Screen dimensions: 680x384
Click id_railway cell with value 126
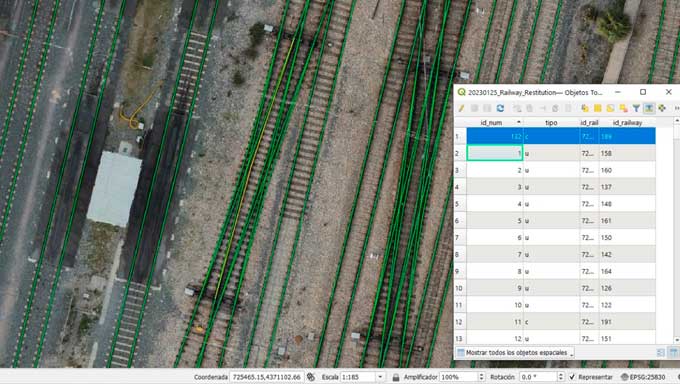point(627,288)
